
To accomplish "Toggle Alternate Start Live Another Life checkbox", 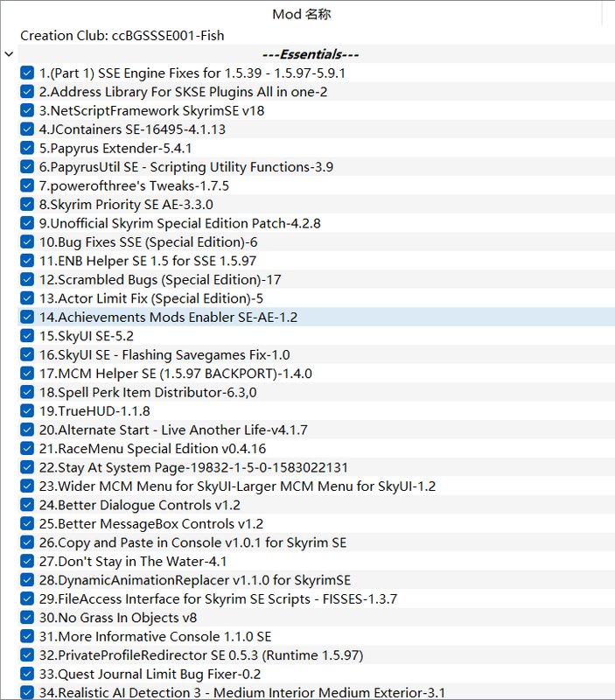I will point(27,430).
